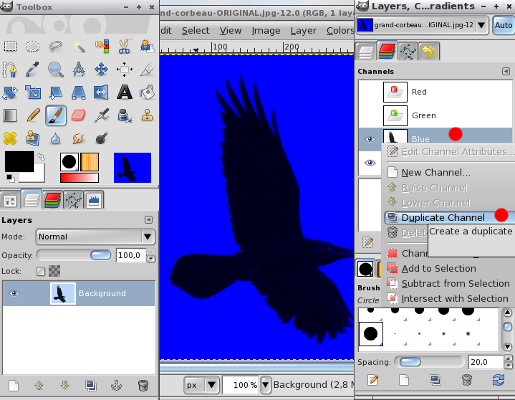515x400 pixels.
Task: Adjust the brush Spacing slider
Action: click(x=429, y=362)
